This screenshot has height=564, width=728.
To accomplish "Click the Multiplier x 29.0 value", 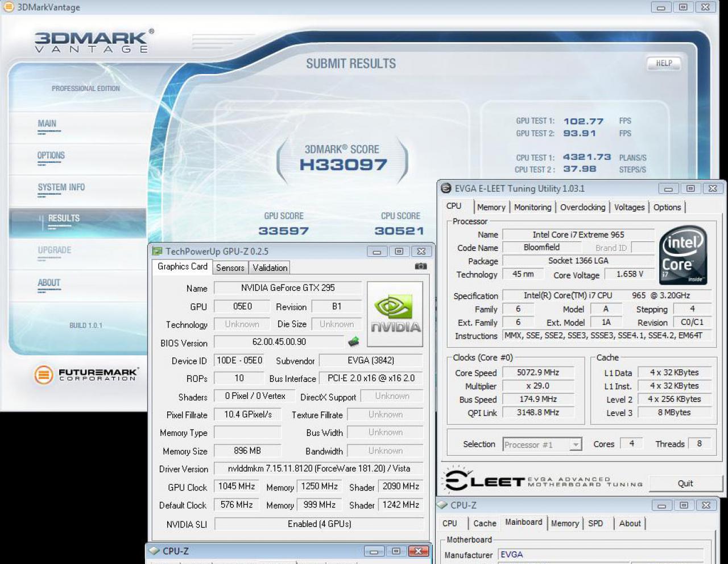I will click(538, 386).
